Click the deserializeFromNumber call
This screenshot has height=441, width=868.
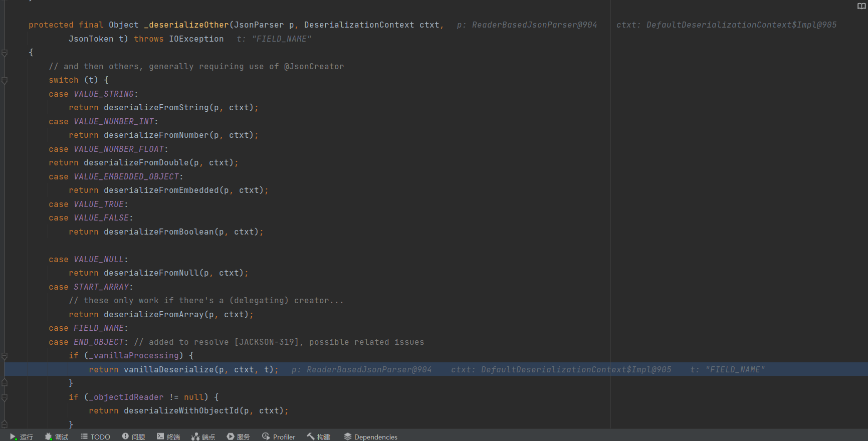tap(156, 135)
